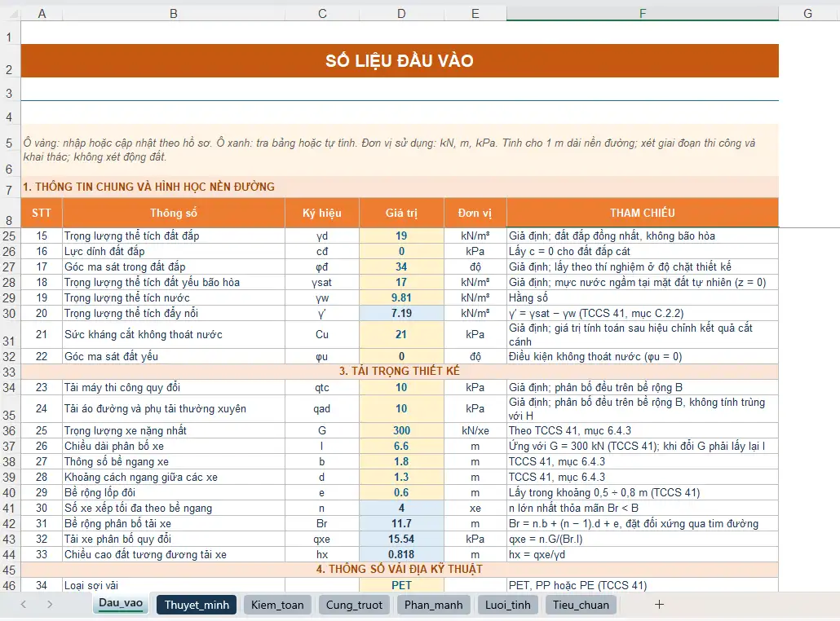
Task: Select the 'Theo TCCS 41, mục 6.4.3' reference
Action: (x=643, y=431)
